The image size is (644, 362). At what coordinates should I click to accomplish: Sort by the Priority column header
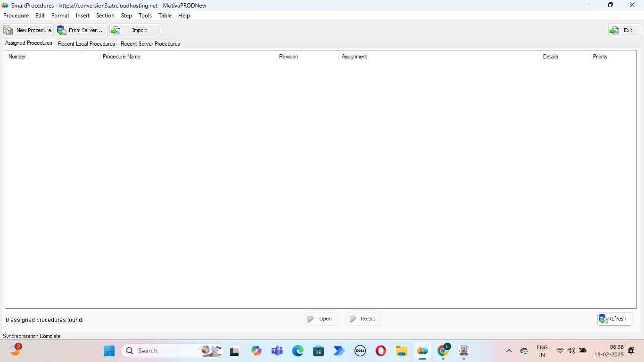coord(611,57)
